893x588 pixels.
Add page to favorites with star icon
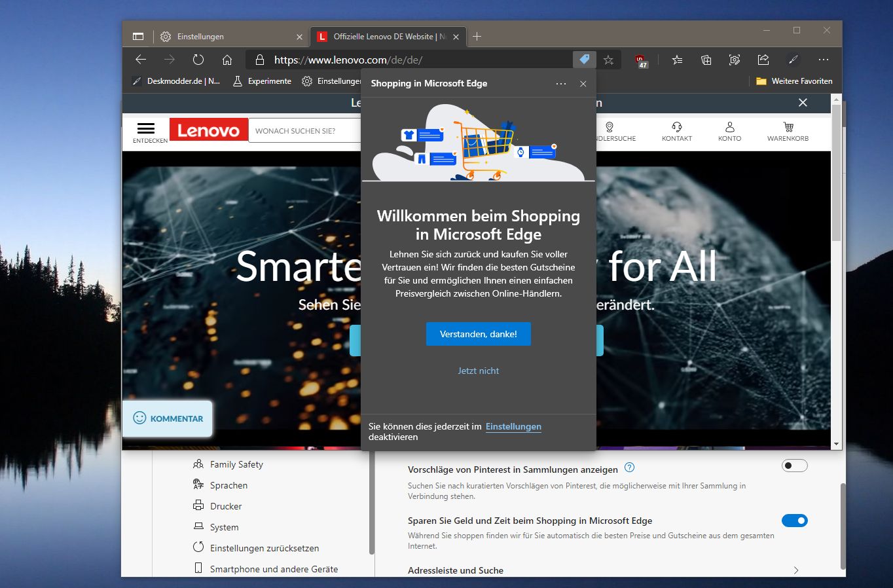point(608,60)
